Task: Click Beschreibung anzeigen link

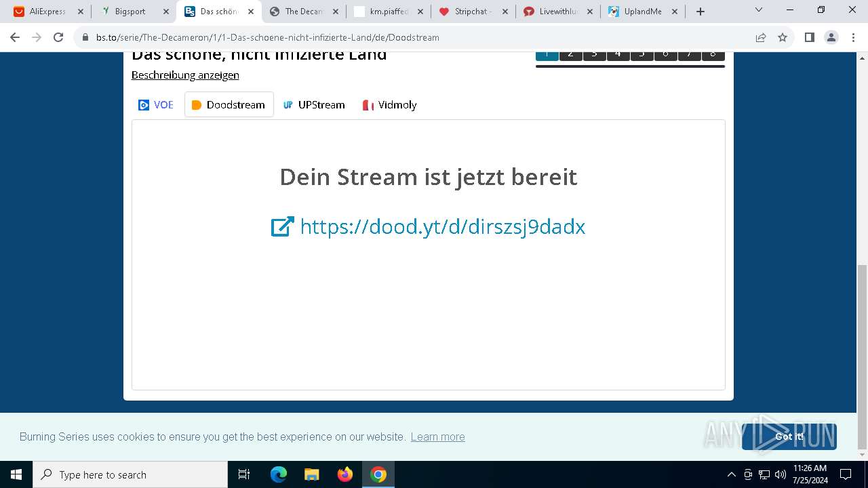Action: point(185,75)
